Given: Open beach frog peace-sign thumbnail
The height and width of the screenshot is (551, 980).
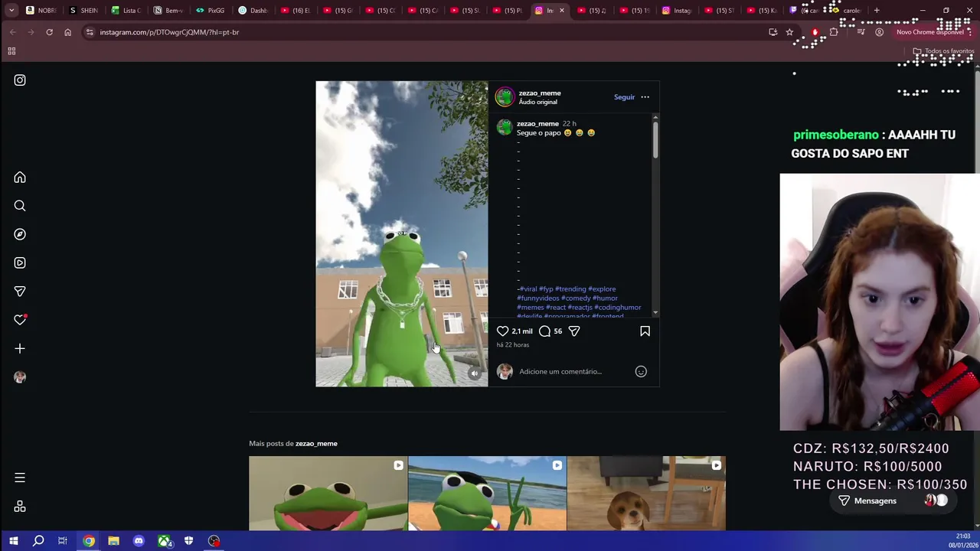Looking at the screenshot, I should click(x=487, y=494).
